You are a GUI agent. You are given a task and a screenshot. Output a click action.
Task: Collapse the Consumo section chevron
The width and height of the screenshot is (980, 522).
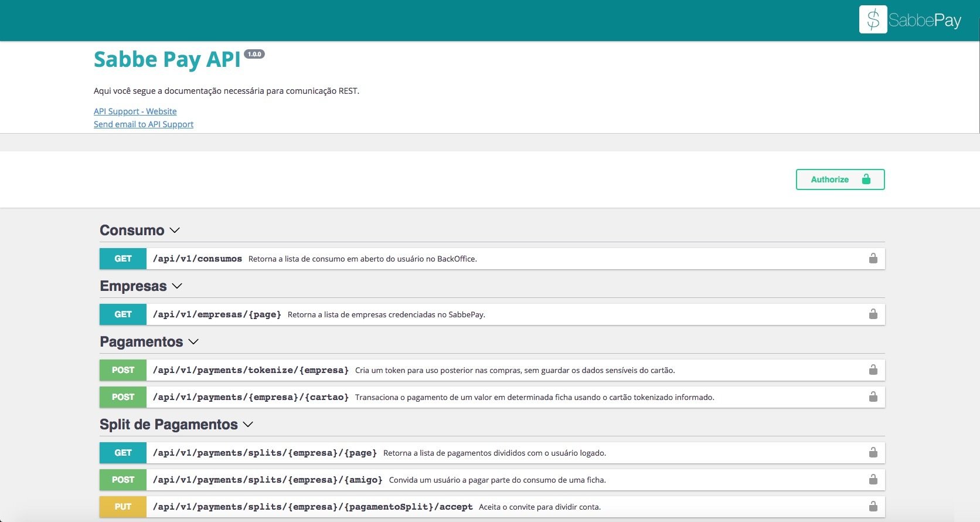coord(174,231)
